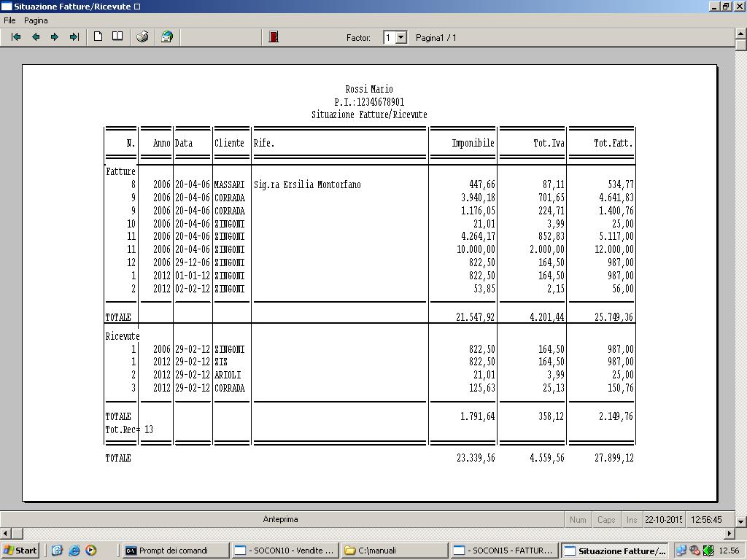Image resolution: width=747 pixels, height=560 pixels.
Task: Go to previous page arrow icon
Action: (36, 37)
